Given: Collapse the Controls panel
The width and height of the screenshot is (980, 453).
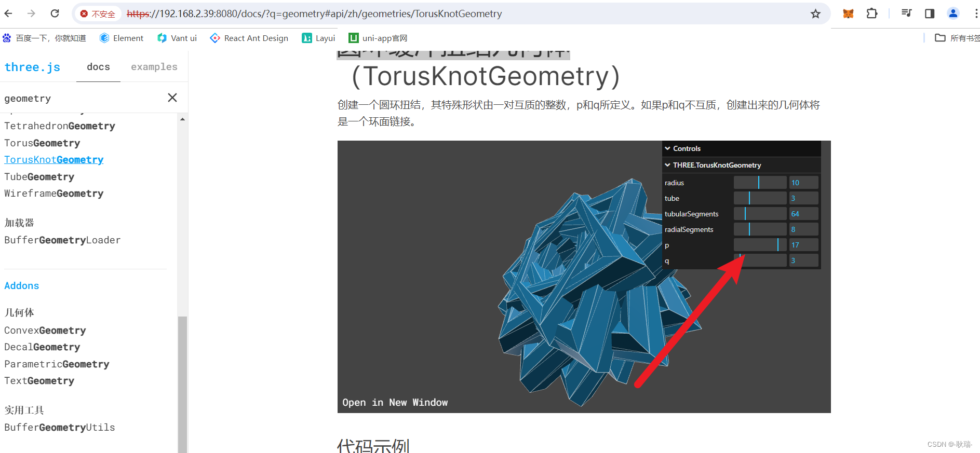Looking at the screenshot, I should click(x=742, y=148).
